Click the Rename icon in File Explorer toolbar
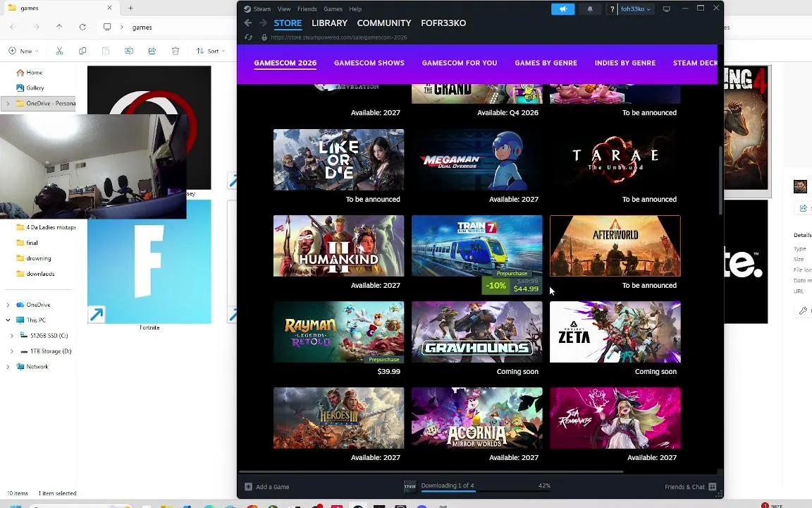Image resolution: width=812 pixels, height=508 pixels. click(129, 51)
